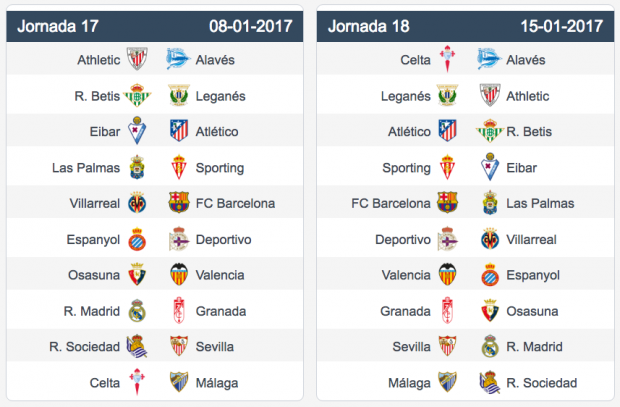Viewport: 620px width, 407px height.
Task: Select the Málaga crest in Jornada 18
Action: 447,382
